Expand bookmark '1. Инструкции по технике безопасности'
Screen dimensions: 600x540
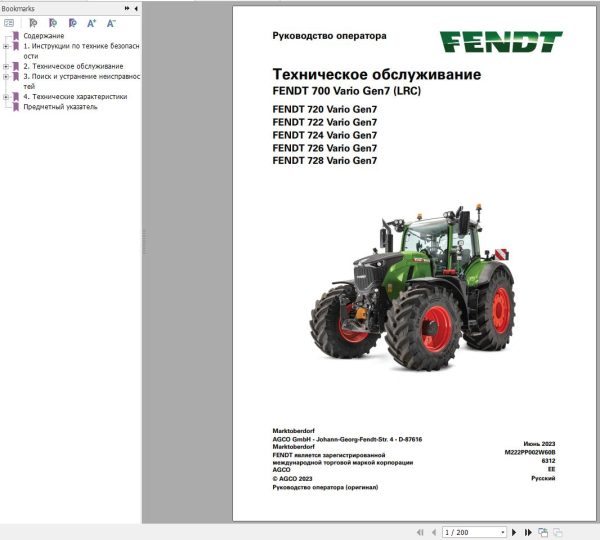pyautogui.click(x=6, y=46)
